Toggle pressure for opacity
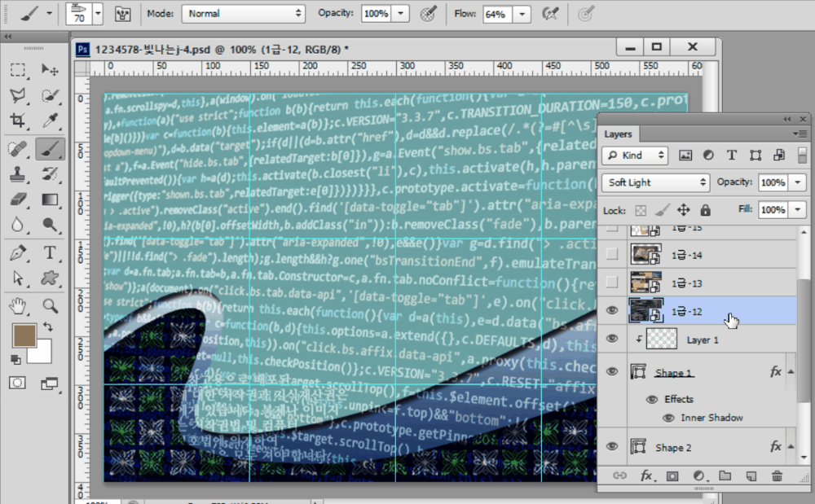 pyautogui.click(x=429, y=14)
